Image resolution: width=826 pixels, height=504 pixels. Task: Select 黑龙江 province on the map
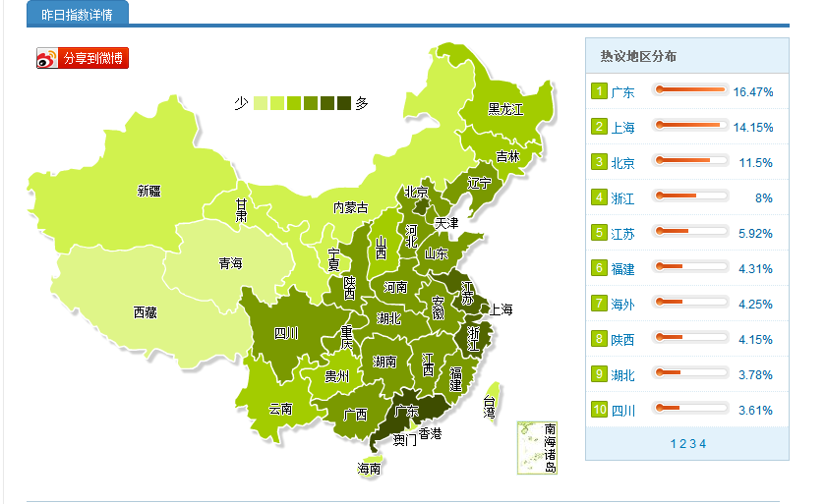[x=505, y=108]
